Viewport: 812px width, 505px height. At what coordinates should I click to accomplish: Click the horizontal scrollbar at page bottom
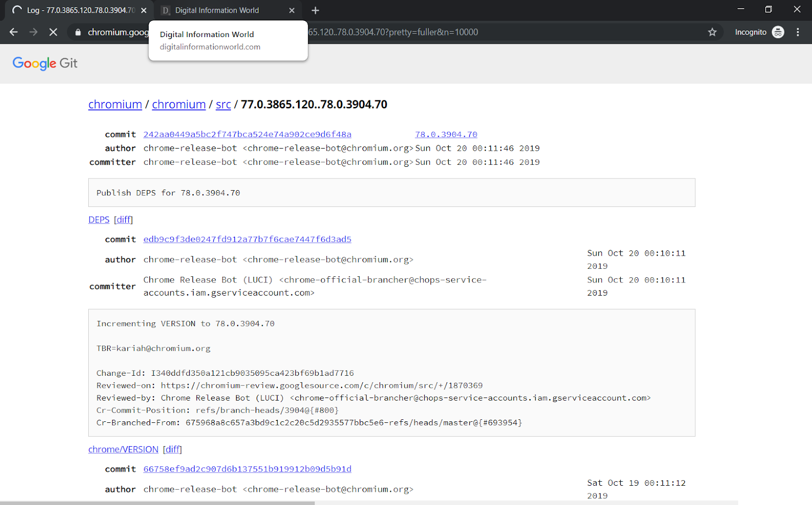(157, 502)
